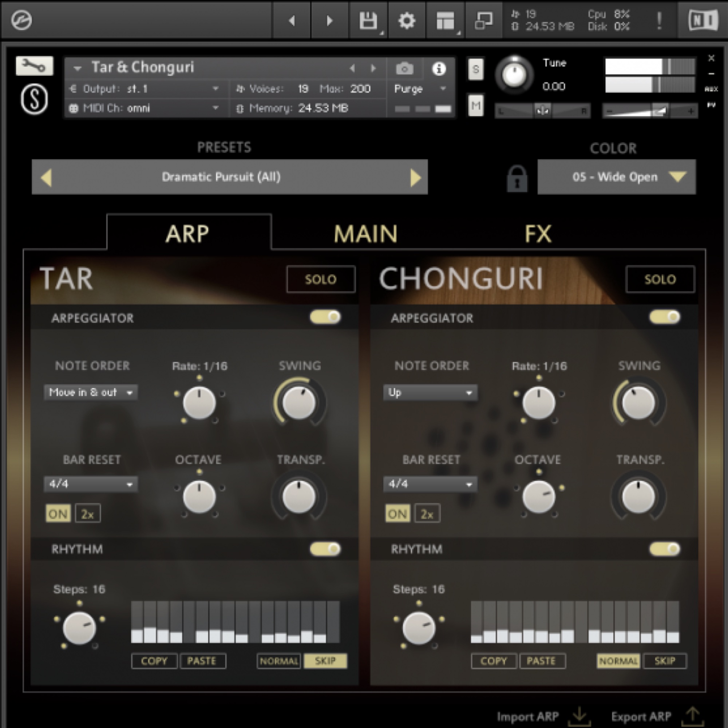Show instrument info icon
The image size is (728, 728).
439,68
